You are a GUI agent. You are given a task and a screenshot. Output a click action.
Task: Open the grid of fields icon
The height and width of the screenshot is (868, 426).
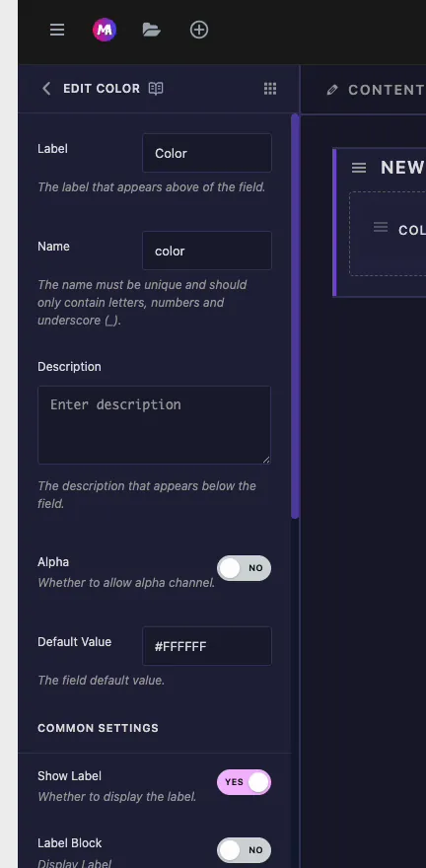tap(270, 89)
